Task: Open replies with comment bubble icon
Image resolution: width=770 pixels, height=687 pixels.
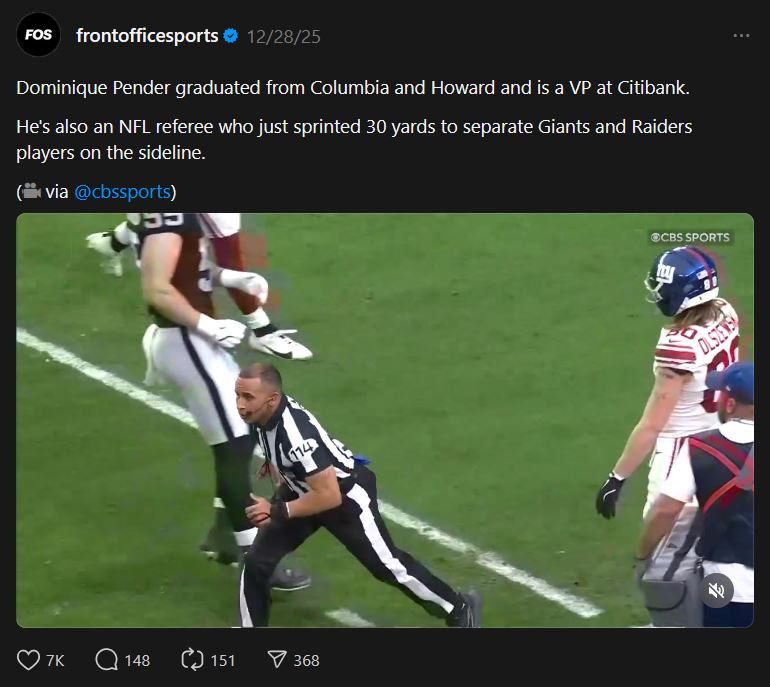Action: click(x=107, y=660)
